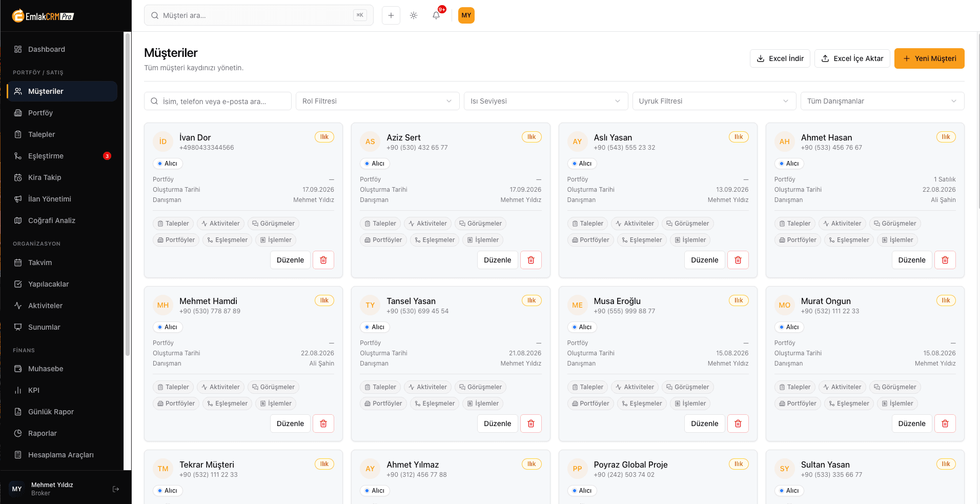This screenshot has width=980, height=504.
Task: Click the EmlakCRM Pro logo
Action: [x=43, y=16]
